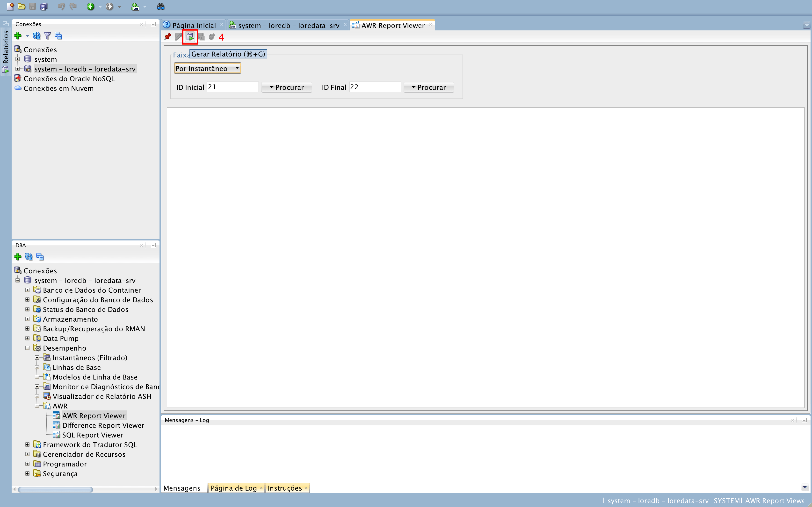Click the ID Final input field
The height and width of the screenshot is (507, 812).
tap(374, 87)
